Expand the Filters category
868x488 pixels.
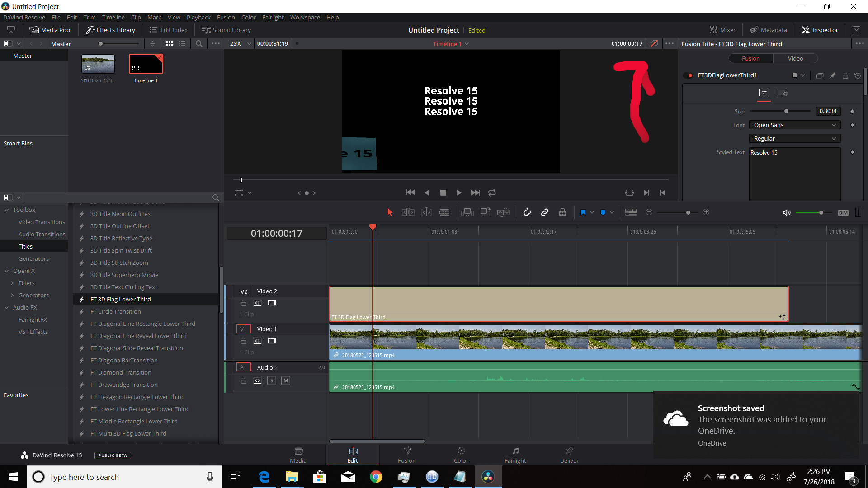click(12, 283)
